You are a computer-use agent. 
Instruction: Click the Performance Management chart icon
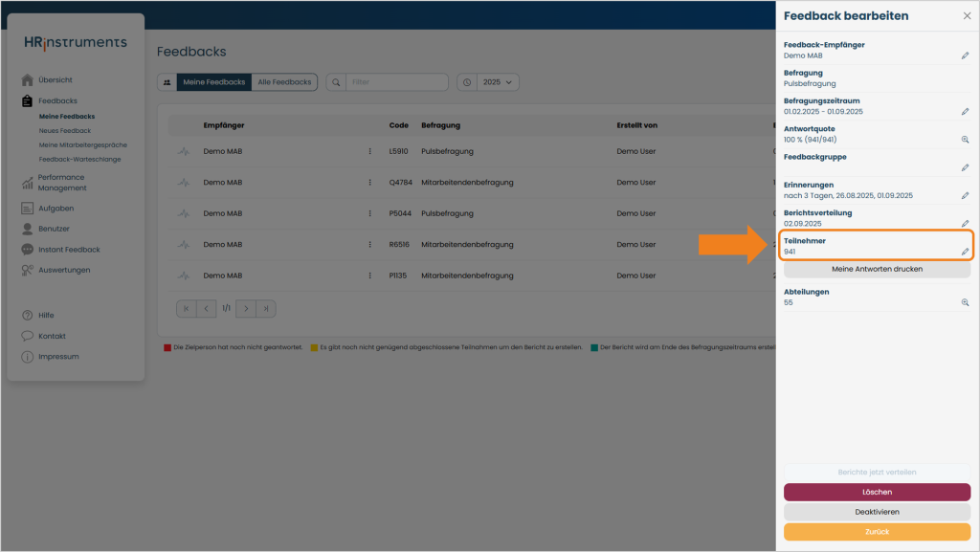(27, 183)
